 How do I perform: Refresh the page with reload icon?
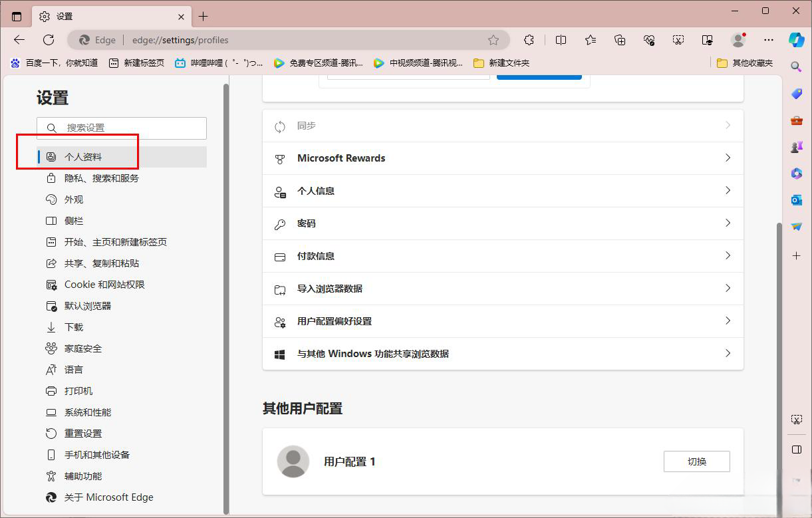pos(49,40)
